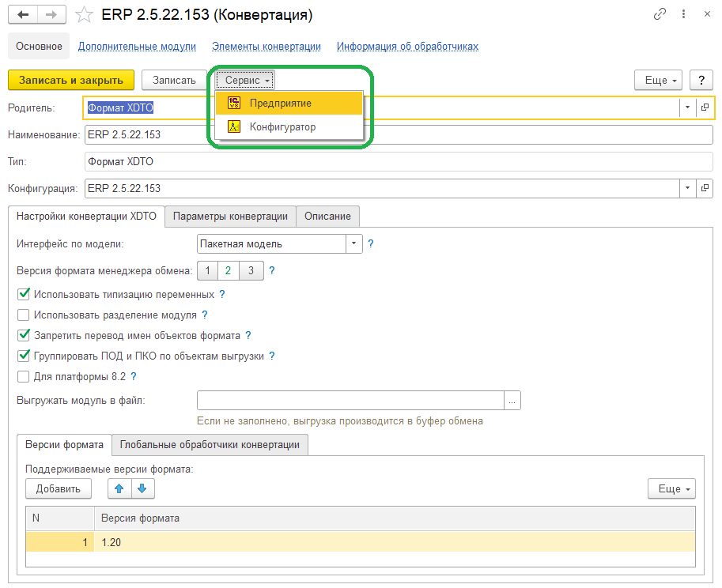Image resolution: width=722 pixels, height=588 pixels.
Task: Go forward with the right arrow button
Action: (x=51, y=15)
